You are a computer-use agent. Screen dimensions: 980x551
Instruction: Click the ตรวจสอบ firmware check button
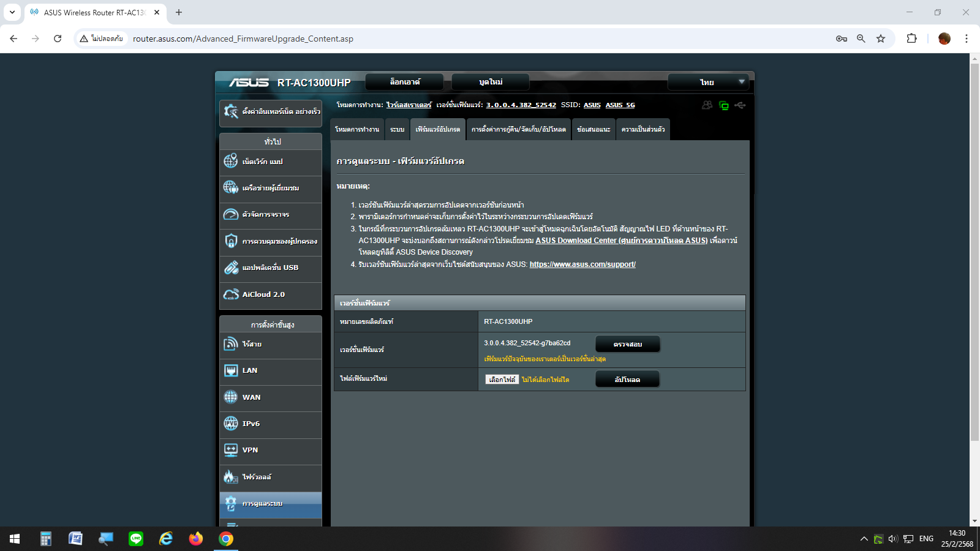point(627,344)
